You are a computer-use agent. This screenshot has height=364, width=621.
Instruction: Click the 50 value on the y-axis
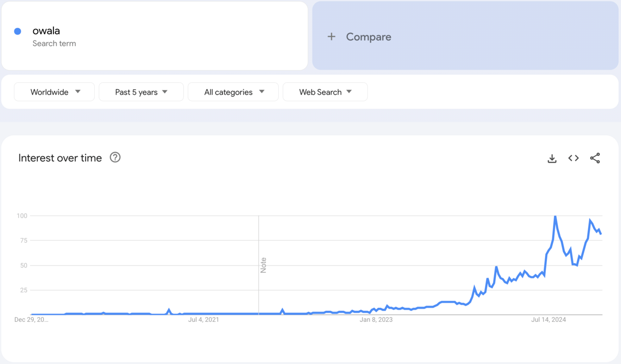[x=23, y=266]
